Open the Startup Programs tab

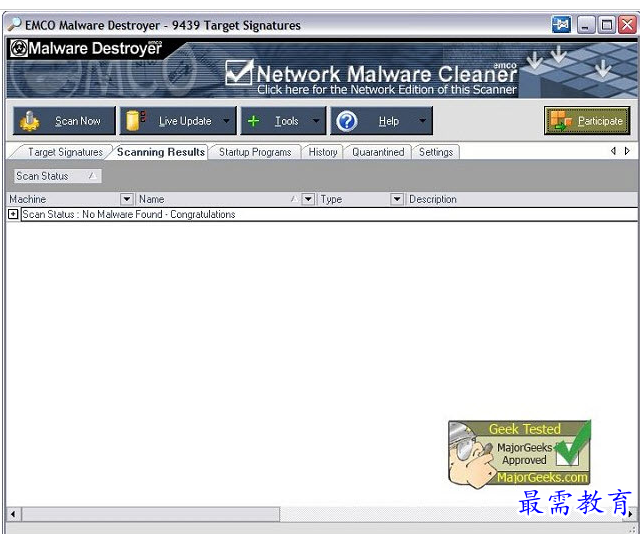tap(255, 152)
